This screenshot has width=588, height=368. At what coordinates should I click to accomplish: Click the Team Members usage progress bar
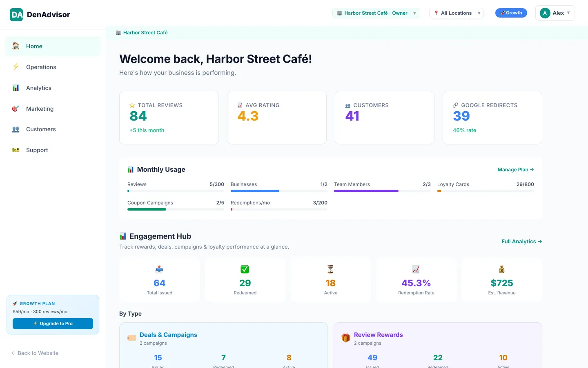pyautogui.click(x=382, y=191)
